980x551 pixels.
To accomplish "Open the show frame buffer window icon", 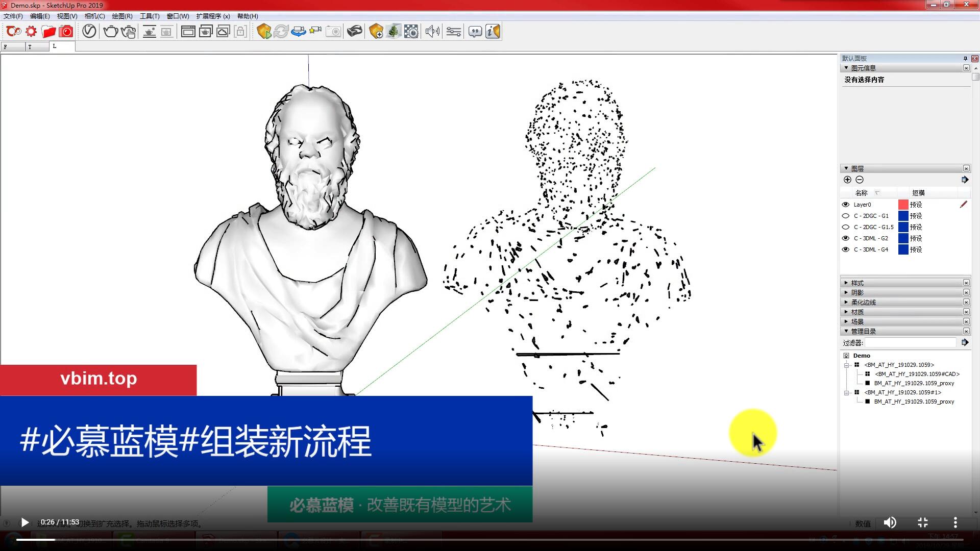I will tap(188, 32).
